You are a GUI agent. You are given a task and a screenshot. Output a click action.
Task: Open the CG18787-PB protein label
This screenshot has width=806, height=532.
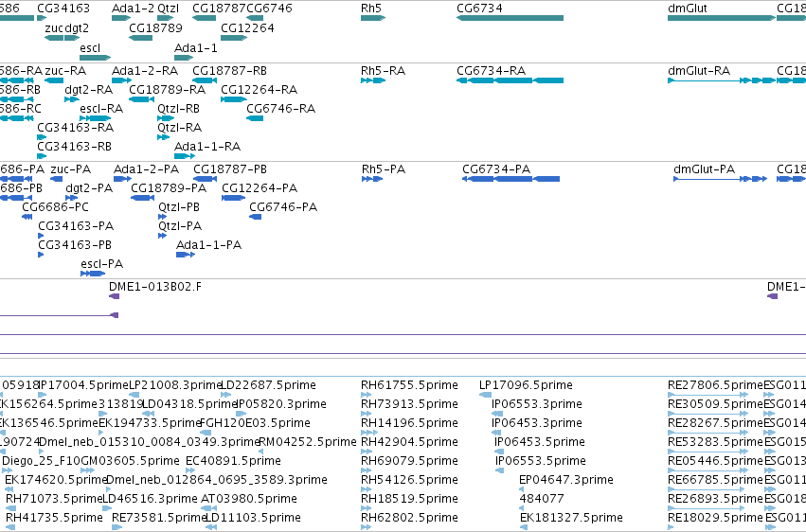click(x=230, y=168)
